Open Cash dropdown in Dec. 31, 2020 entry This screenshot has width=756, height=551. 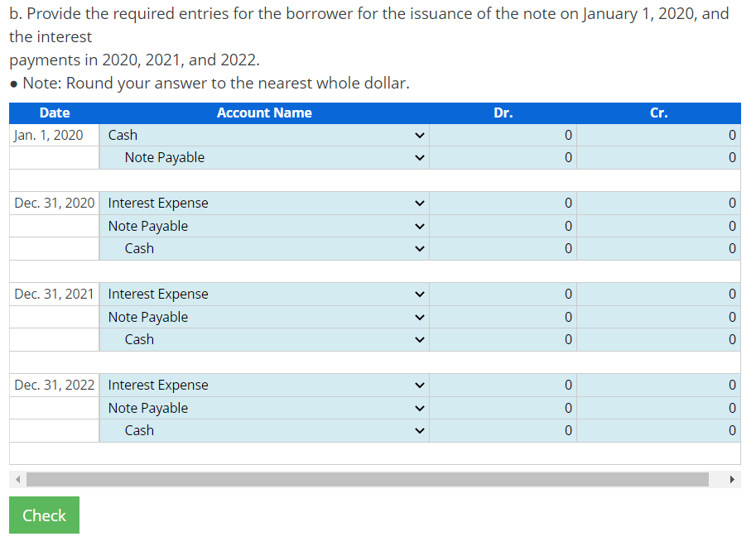(x=264, y=248)
